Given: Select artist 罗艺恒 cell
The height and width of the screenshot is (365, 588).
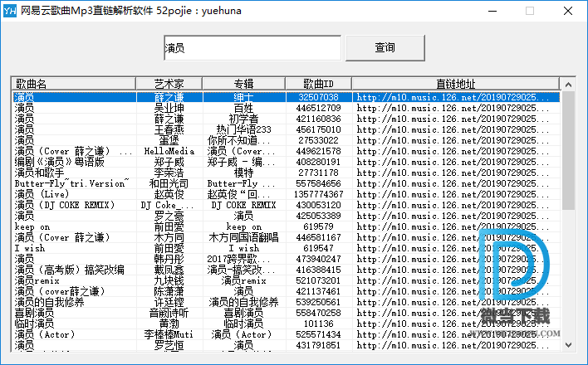Looking at the screenshot, I should pos(169,346).
